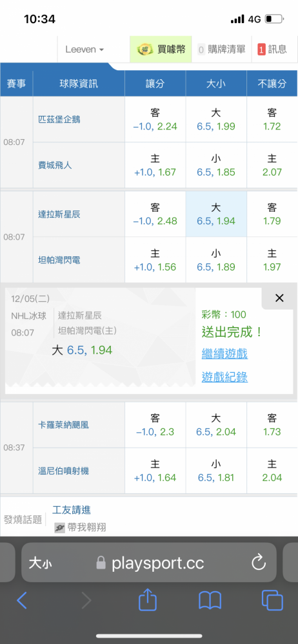
Task: Select 客 -1.0, 2.24 Pittsburgh spread
Action: pos(155,119)
